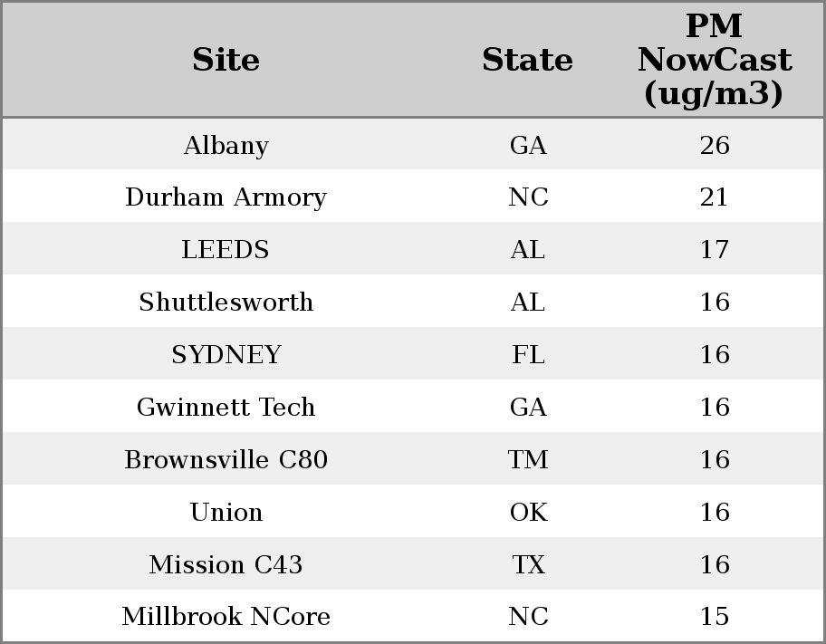Click the PM value 26

tap(715, 145)
